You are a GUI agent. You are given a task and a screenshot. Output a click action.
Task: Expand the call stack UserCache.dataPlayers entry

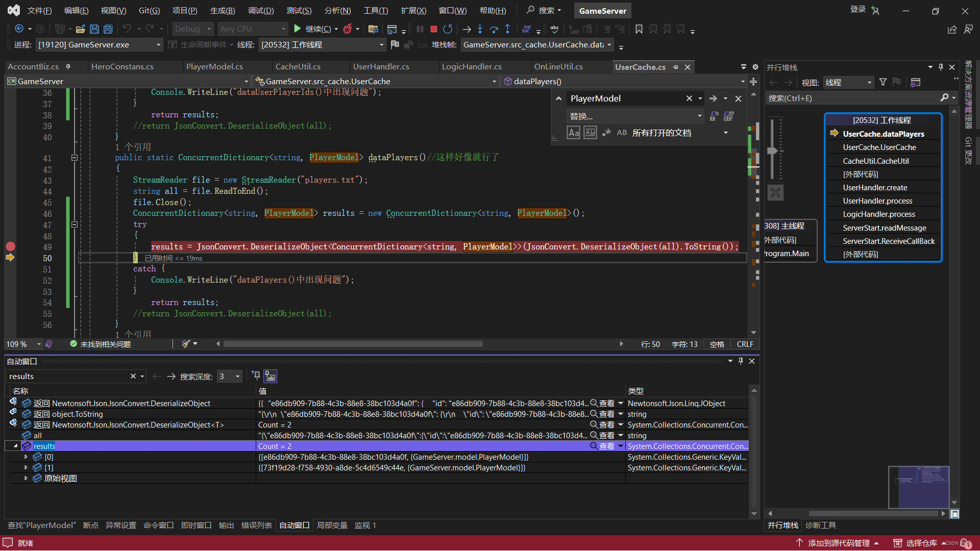pyautogui.click(x=884, y=134)
